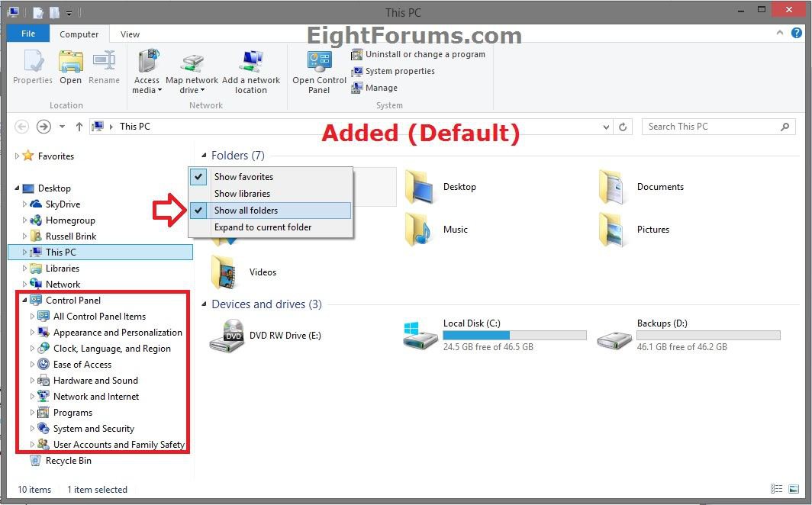The width and height of the screenshot is (812, 505).
Task: Open recent locations dropdown arrow
Action: pyautogui.click(x=62, y=127)
